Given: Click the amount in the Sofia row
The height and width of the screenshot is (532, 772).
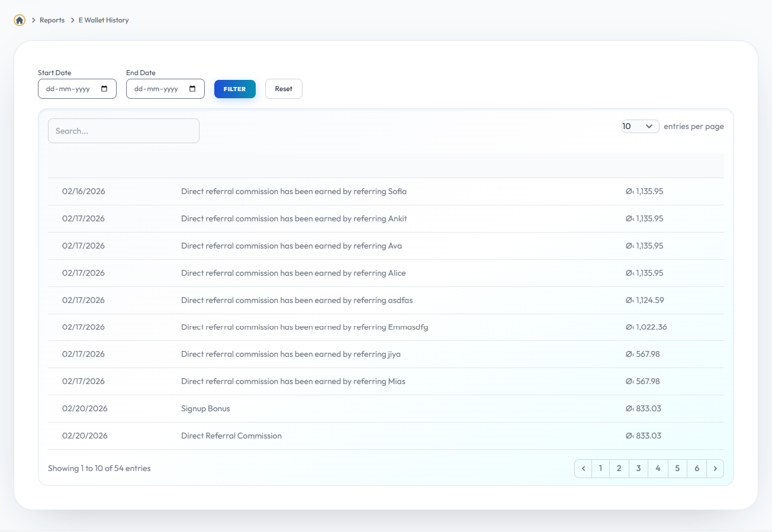Looking at the screenshot, I should [644, 192].
